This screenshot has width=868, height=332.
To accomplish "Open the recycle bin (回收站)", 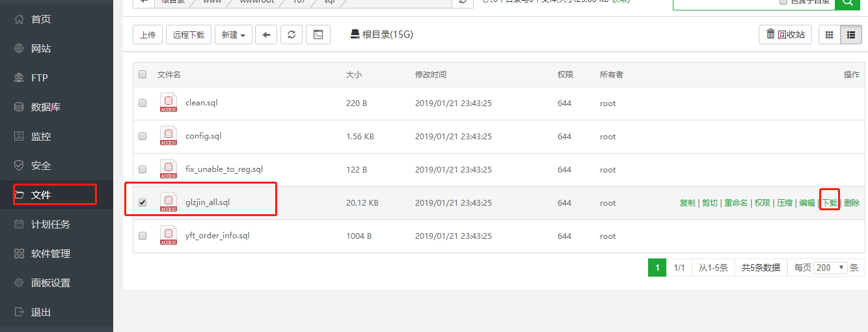I will [785, 35].
